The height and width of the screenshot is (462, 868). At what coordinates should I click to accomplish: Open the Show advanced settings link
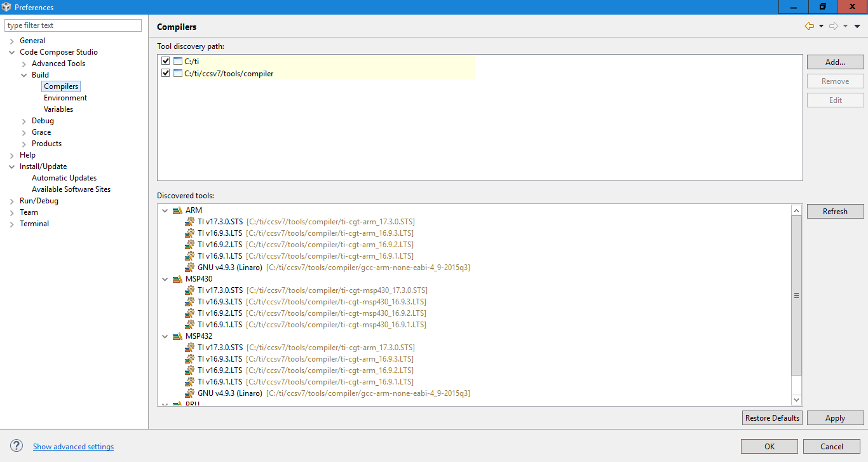coord(74,447)
